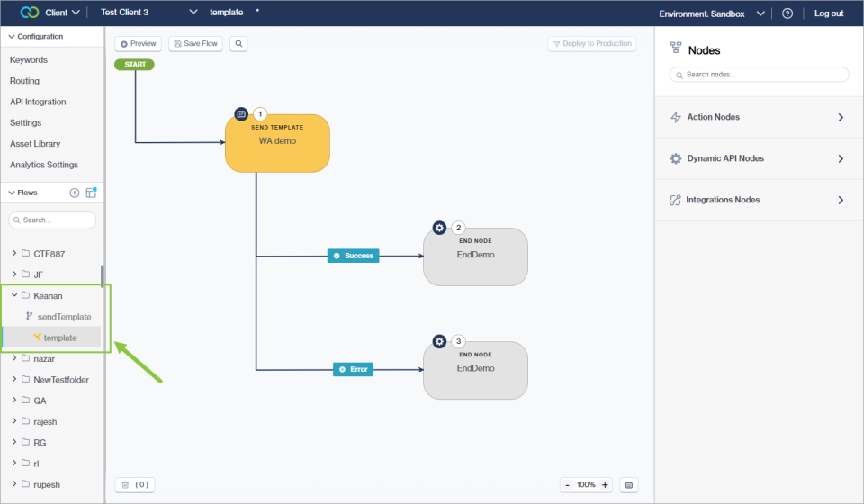Open the flow templates icon beside Flows
This screenshot has height=504, width=864.
tap(91, 193)
